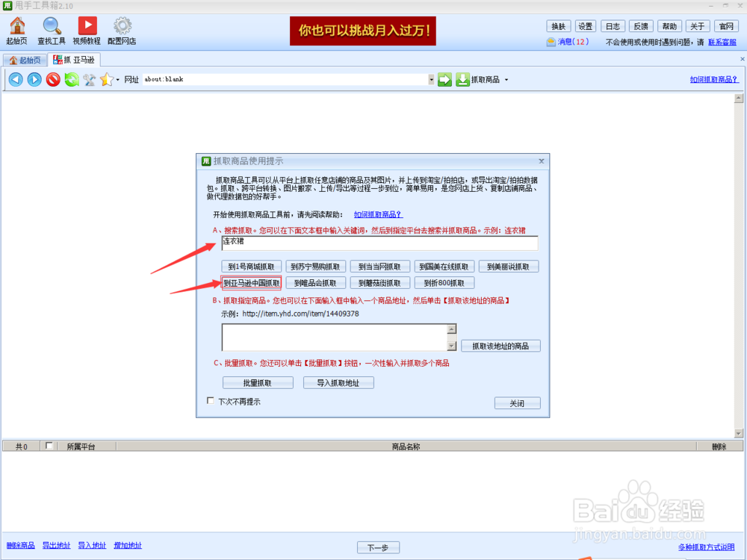Click about:blank address field
The width and height of the screenshot is (747, 560).
click(285, 80)
